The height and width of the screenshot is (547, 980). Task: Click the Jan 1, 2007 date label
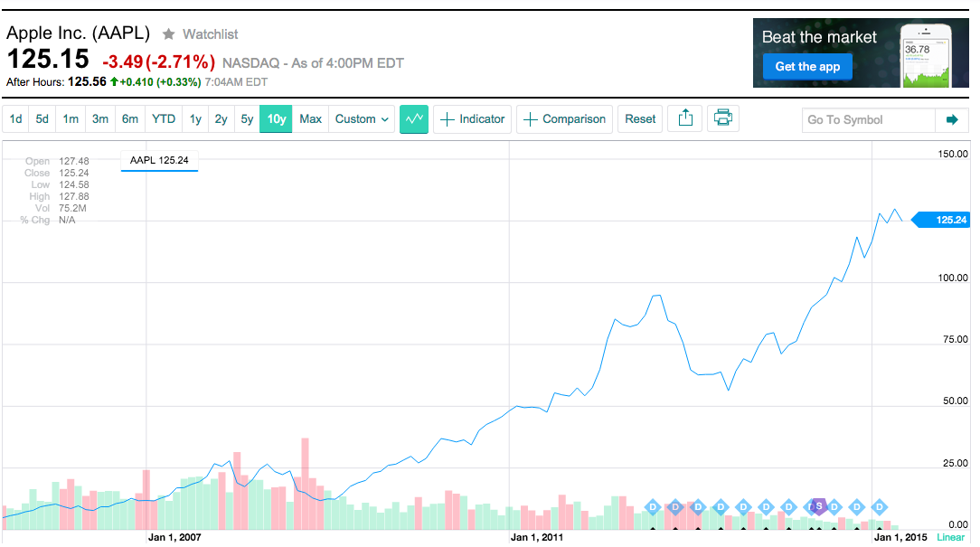[174, 537]
